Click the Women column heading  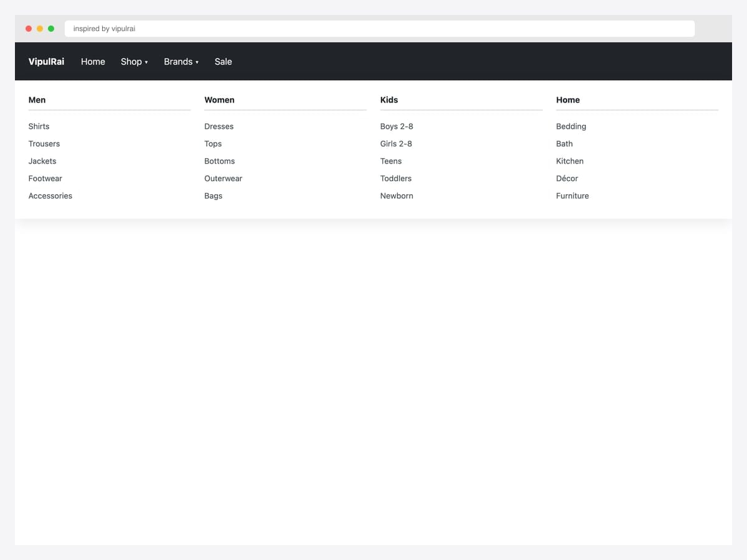(220, 100)
